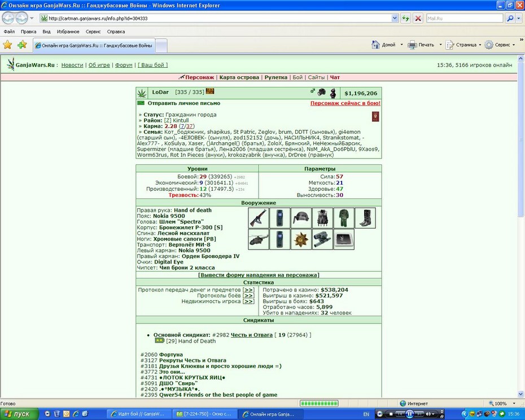Click the Favorites star icon

[7, 45]
